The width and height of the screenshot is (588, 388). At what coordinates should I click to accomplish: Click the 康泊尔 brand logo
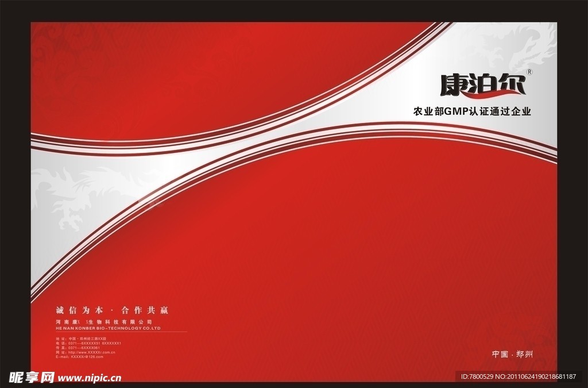point(483,86)
